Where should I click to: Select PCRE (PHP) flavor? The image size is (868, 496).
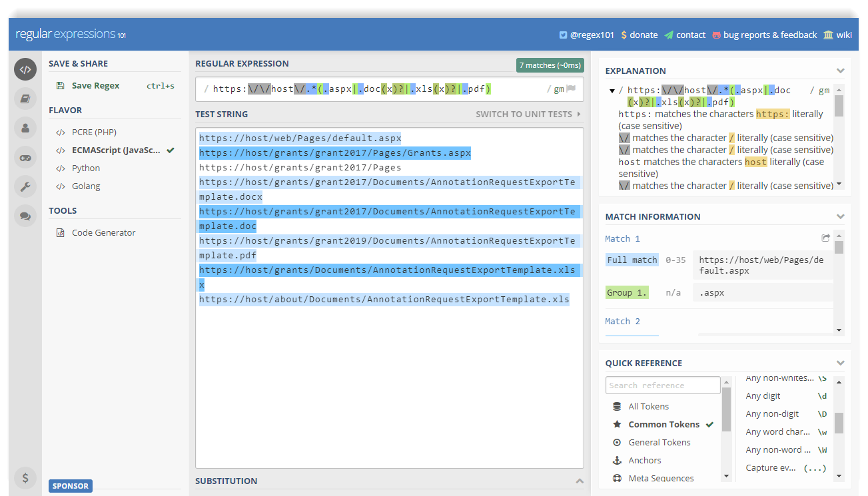point(94,132)
